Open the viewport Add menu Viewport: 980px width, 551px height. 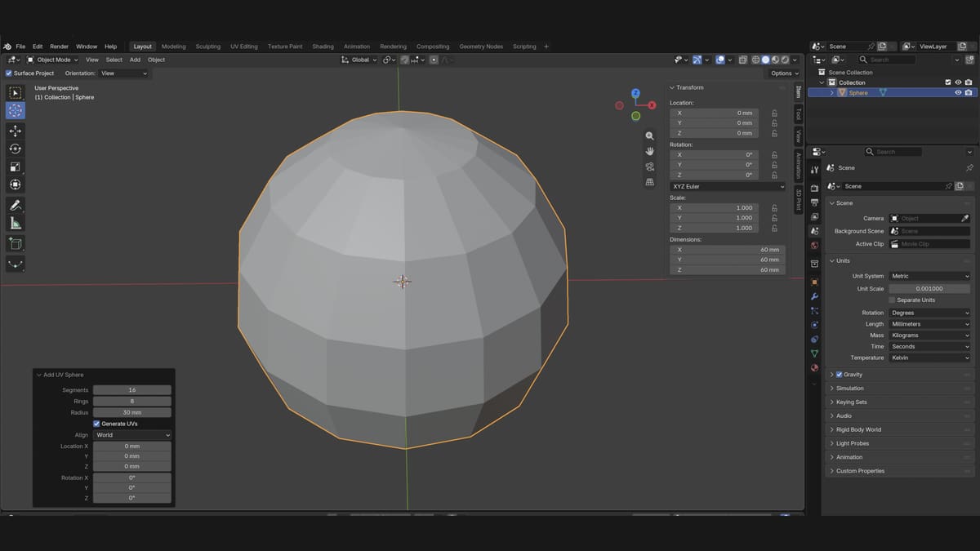coord(135,60)
